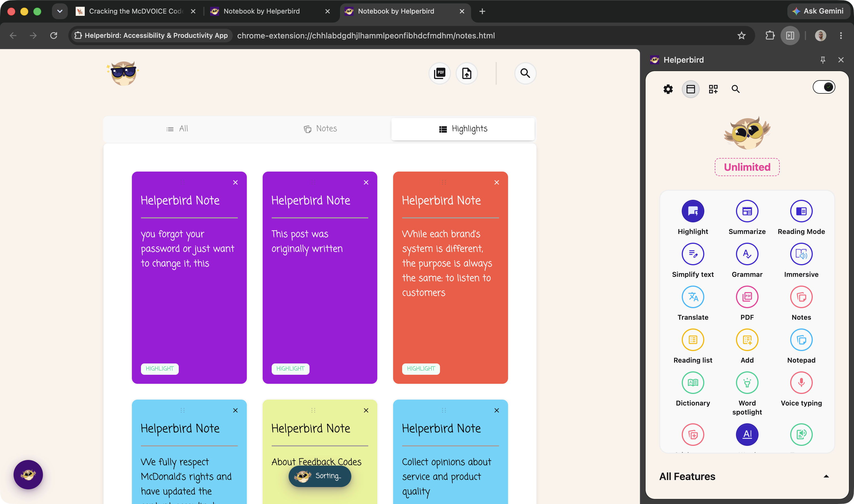
Task: Export notes as PDF
Action: [x=439, y=73]
